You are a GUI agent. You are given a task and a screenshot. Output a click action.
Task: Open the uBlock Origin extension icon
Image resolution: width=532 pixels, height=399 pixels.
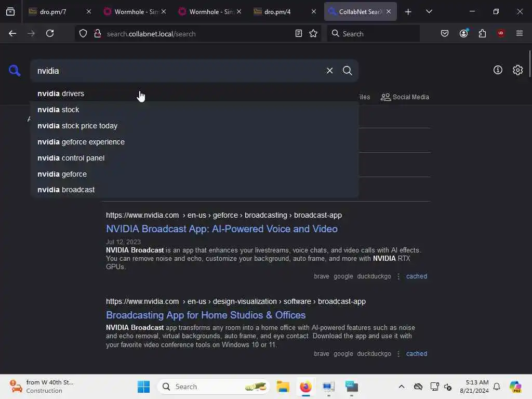click(x=501, y=33)
